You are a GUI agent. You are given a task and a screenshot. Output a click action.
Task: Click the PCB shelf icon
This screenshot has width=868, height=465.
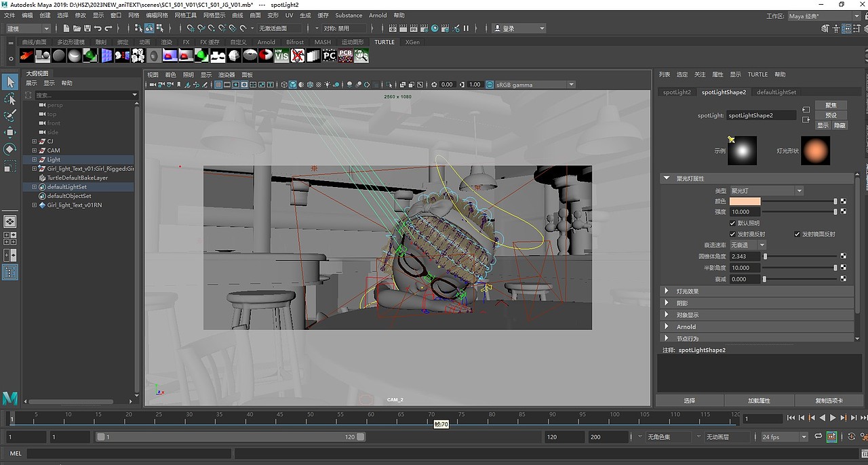tap(346, 56)
